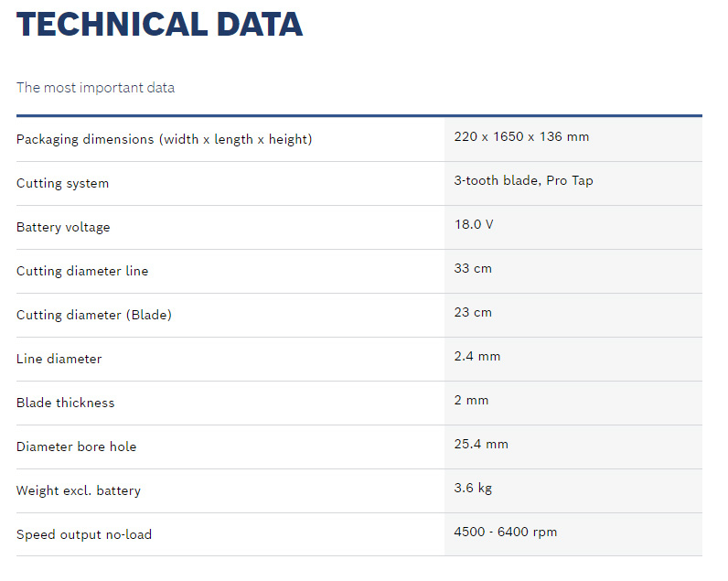Select the Diameter bore hole label

point(76,447)
